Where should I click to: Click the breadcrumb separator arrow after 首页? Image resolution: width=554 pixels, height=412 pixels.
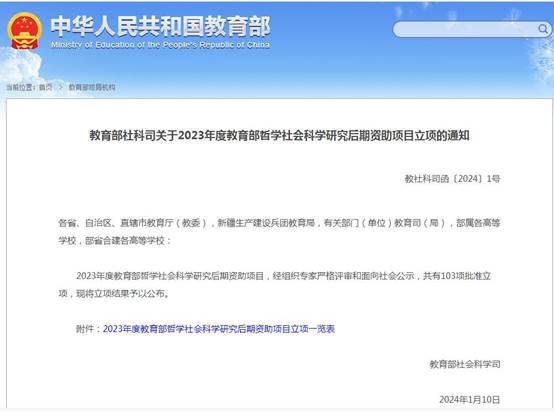pos(60,87)
